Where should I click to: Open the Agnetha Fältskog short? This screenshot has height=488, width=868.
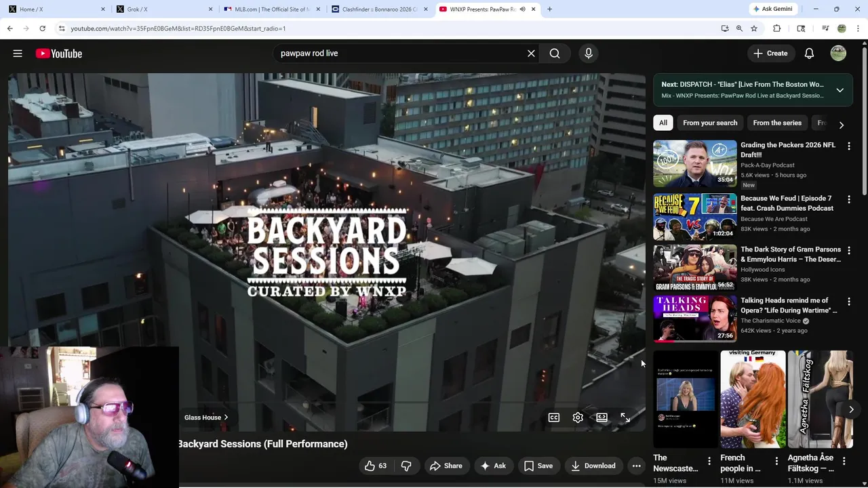point(820,399)
